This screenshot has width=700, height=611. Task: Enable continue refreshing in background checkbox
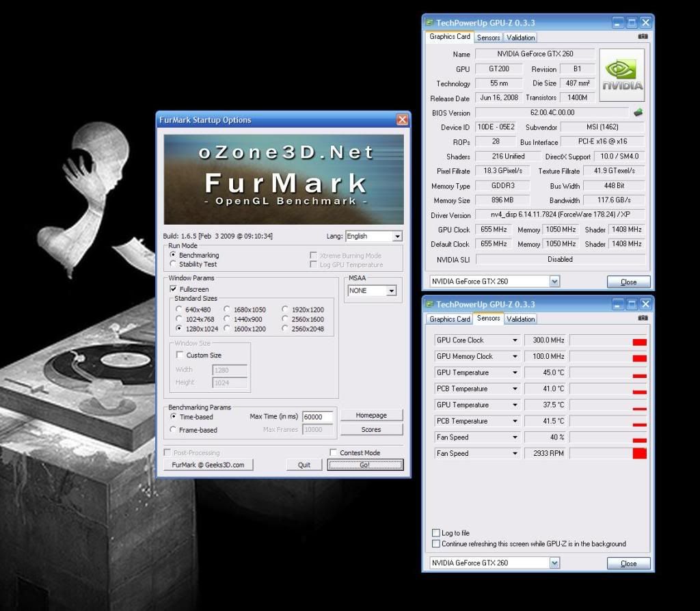[x=435, y=543]
